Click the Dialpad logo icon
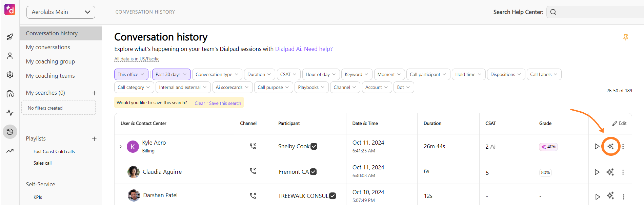 (x=10, y=10)
